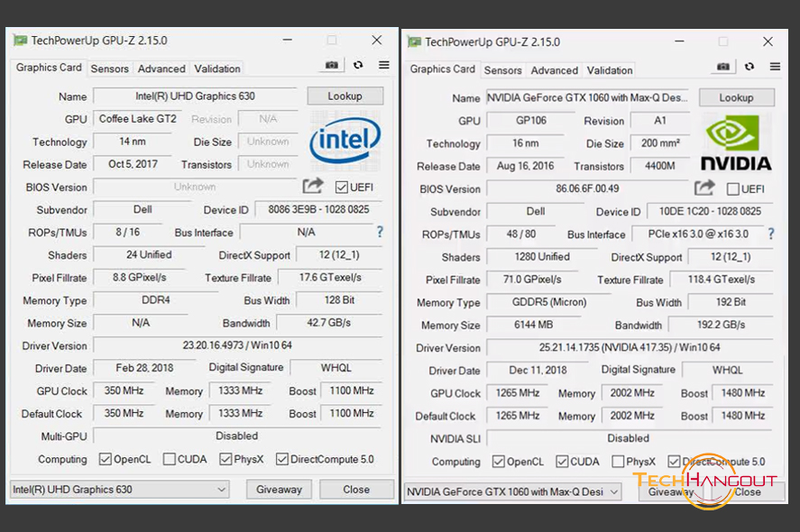Image resolution: width=800 pixels, height=532 pixels.
Task: Click the BIOS export icon in the Intel window
Action: point(313,186)
